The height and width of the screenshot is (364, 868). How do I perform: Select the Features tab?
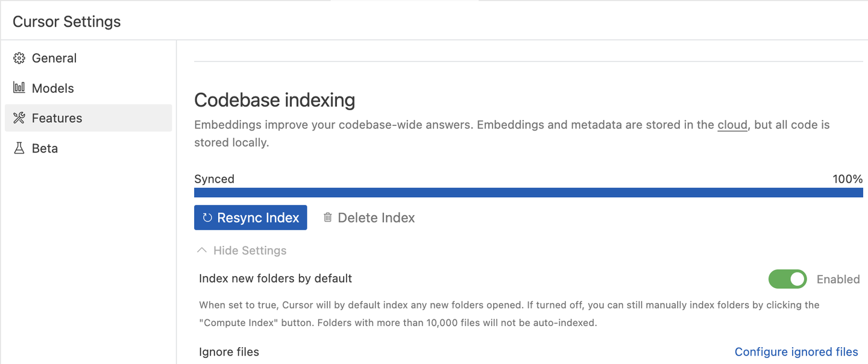[x=89, y=118]
